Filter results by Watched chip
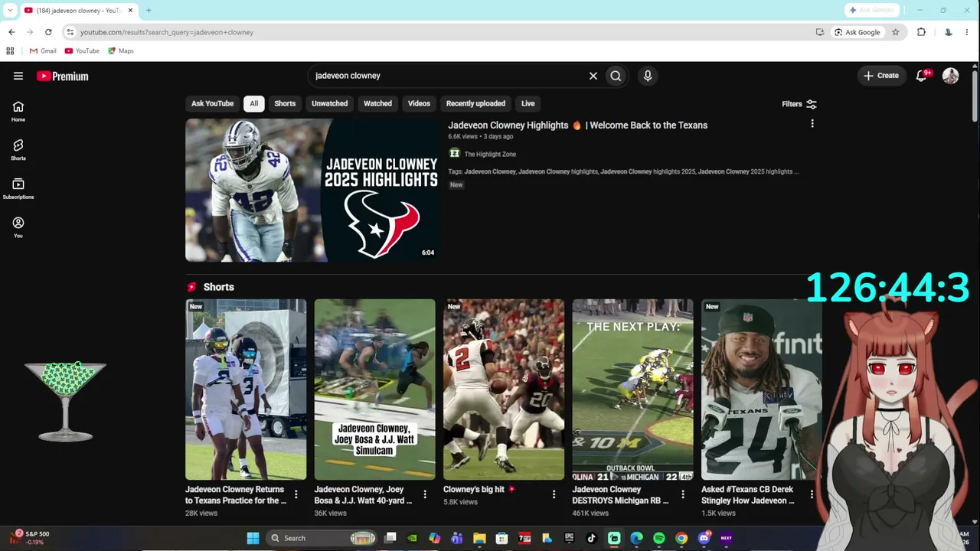This screenshot has height=551, width=980. tap(377, 103)
